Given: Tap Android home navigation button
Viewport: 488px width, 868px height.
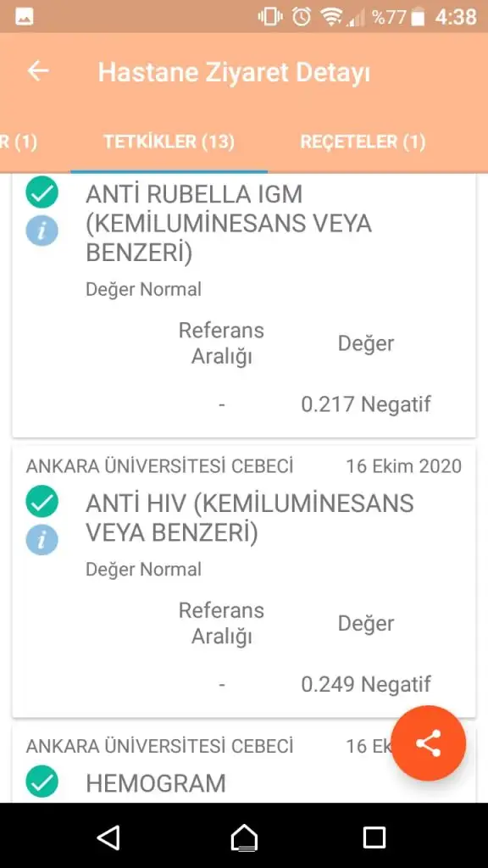Looking at the screenshot, I should pyautogui.click(x=244, y=837).
